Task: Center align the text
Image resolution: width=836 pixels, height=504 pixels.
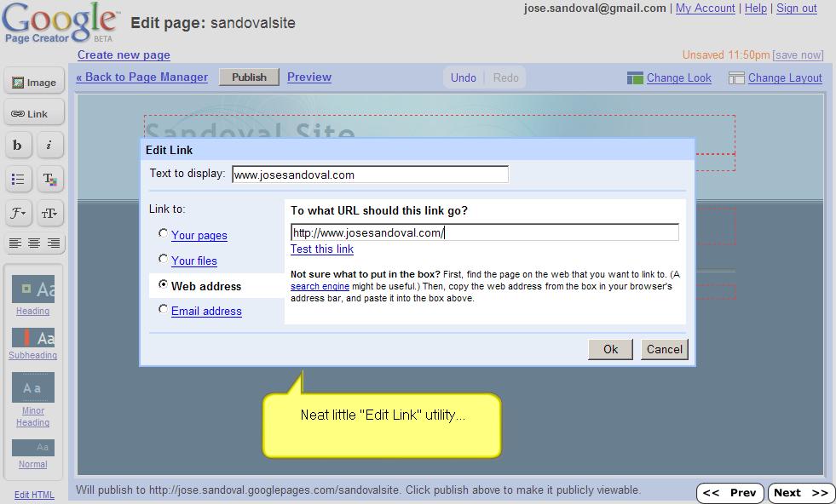Action: pos(34,243)
